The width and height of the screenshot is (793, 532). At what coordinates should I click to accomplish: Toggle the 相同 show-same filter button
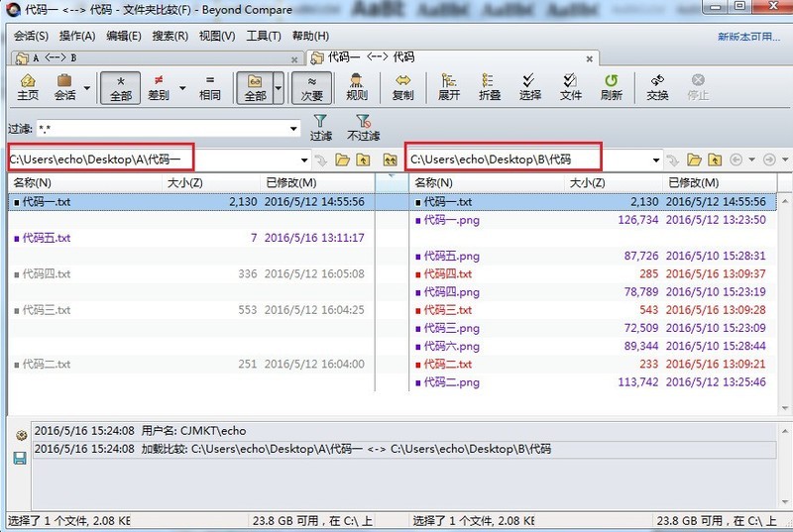click(210, 87)
